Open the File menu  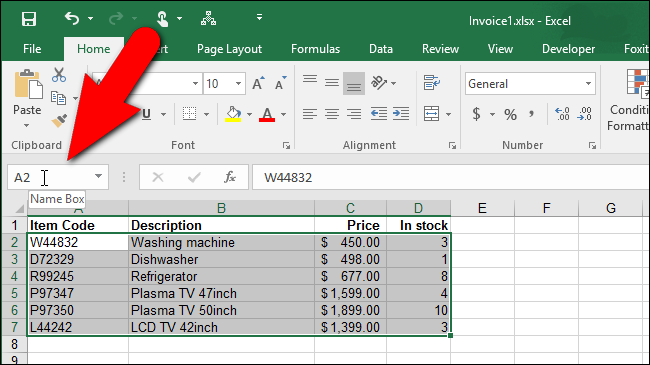click(x=32, y=49)
